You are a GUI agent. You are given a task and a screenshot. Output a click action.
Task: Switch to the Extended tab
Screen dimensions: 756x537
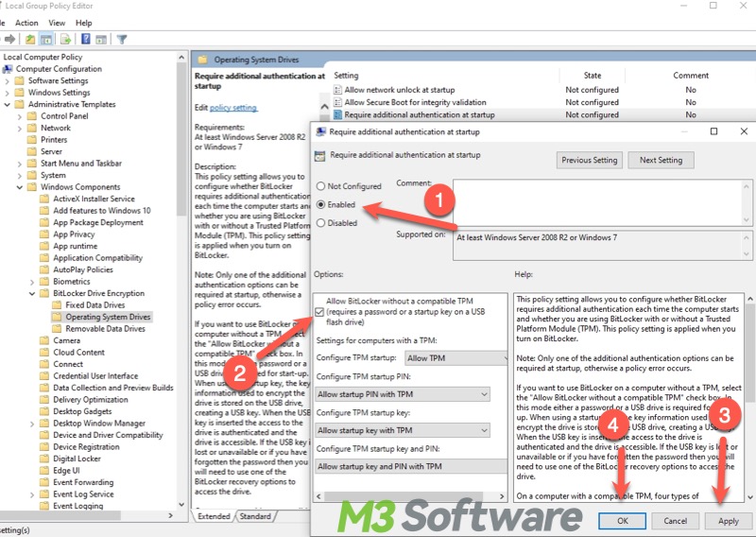214,516
